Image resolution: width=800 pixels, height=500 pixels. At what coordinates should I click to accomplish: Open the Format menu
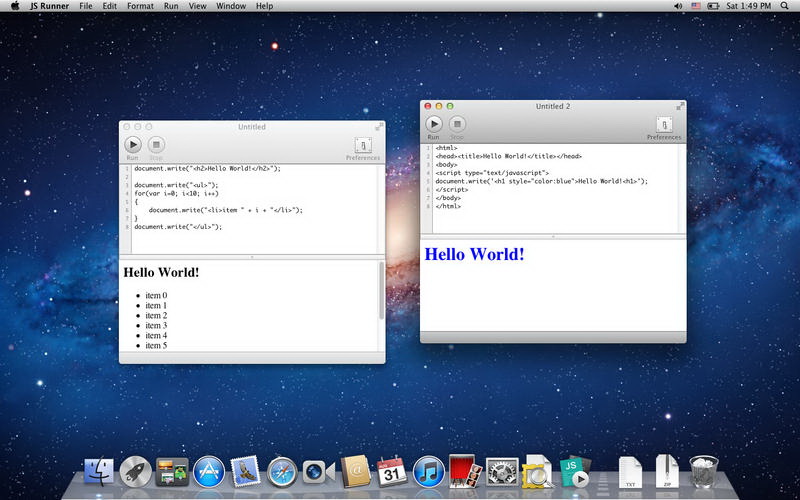point(140,6)
